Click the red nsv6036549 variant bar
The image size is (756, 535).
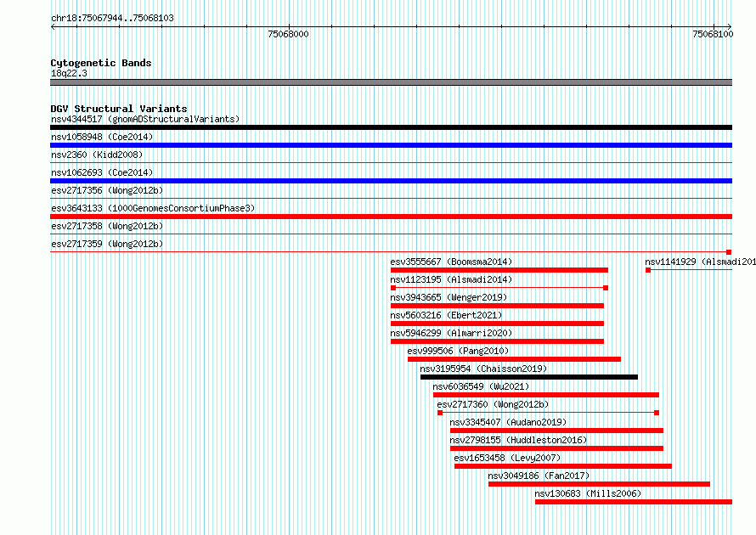[546, 395]
